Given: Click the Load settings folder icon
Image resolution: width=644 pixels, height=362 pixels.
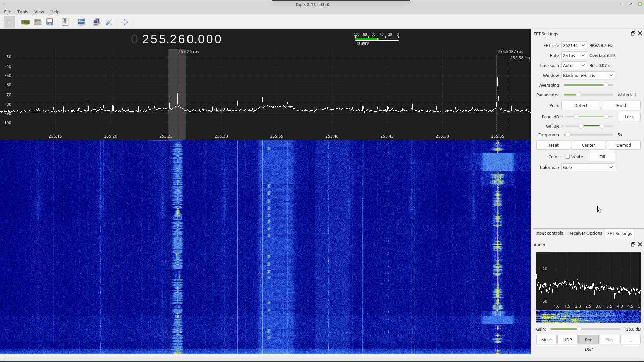Looking at the screenshot, I should 38,22.
